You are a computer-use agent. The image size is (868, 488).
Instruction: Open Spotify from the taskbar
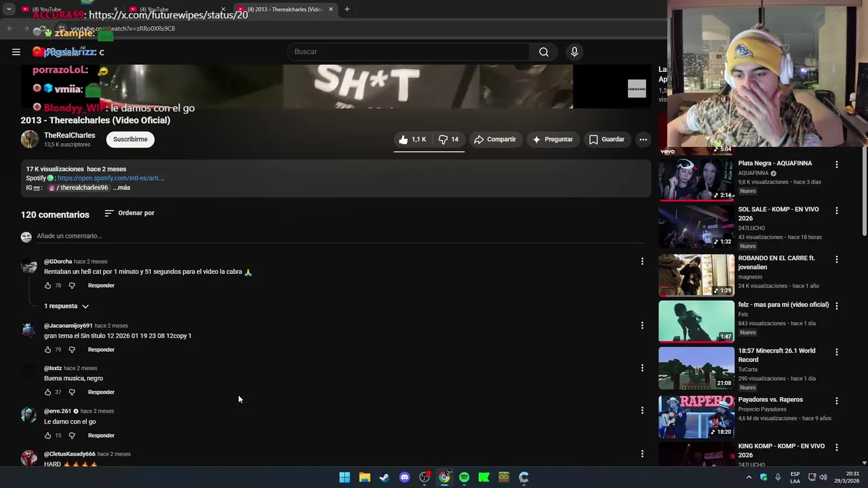464,477
